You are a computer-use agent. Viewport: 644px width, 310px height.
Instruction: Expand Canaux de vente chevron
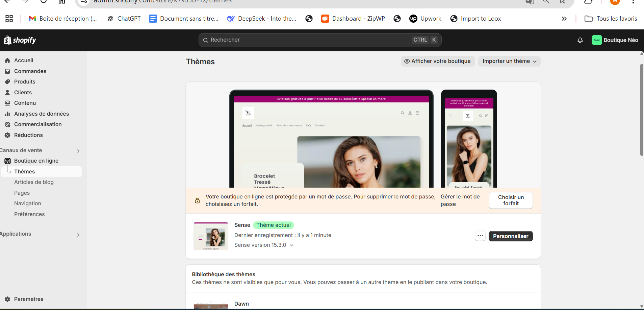(x=78, y=151)
